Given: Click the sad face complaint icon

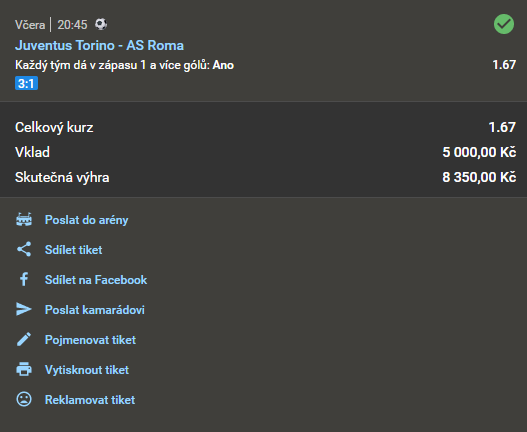Looking at the screenshot, I should 24,399.
